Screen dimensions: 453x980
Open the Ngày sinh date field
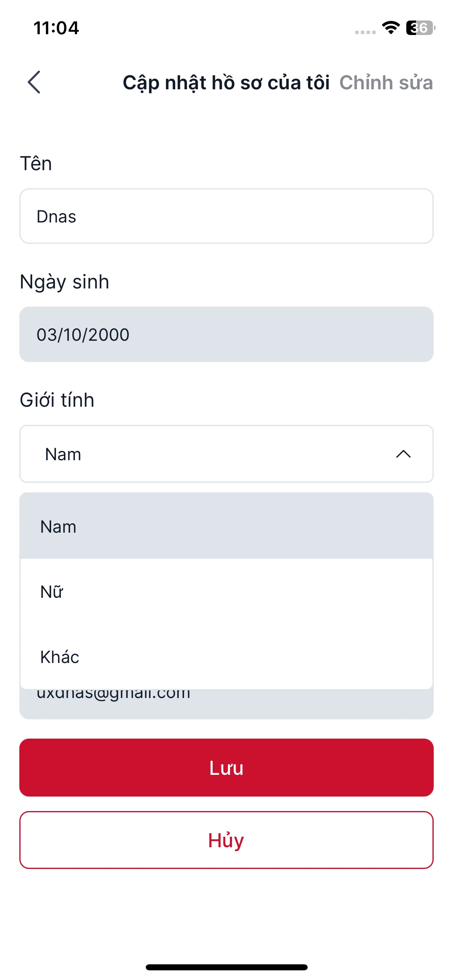pyautogui.click(x=226, y=334)
